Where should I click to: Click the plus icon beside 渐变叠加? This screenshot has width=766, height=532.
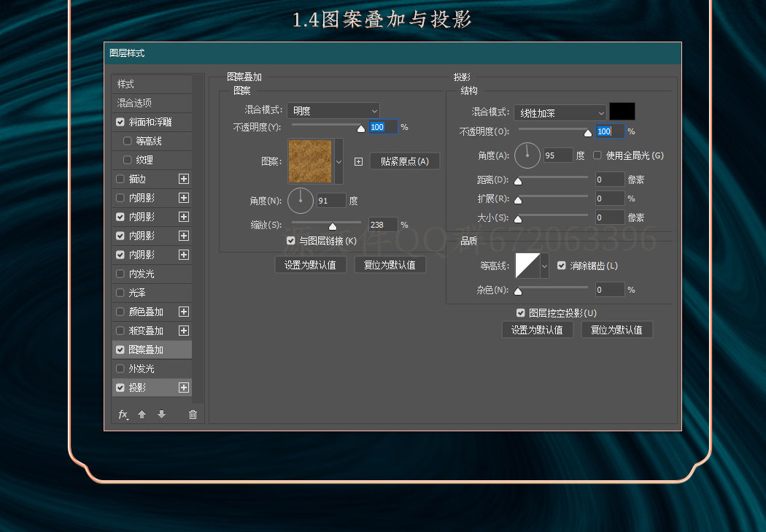tap(184, 331)
